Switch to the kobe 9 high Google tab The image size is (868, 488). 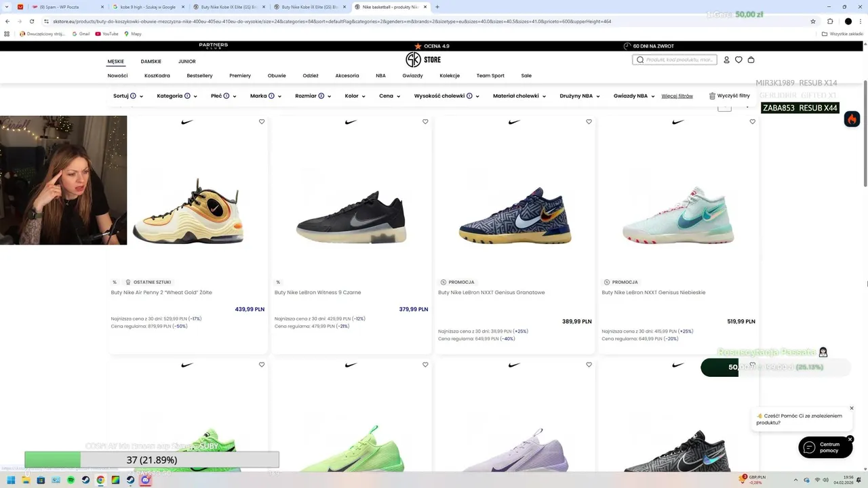[x=148, y=7]
